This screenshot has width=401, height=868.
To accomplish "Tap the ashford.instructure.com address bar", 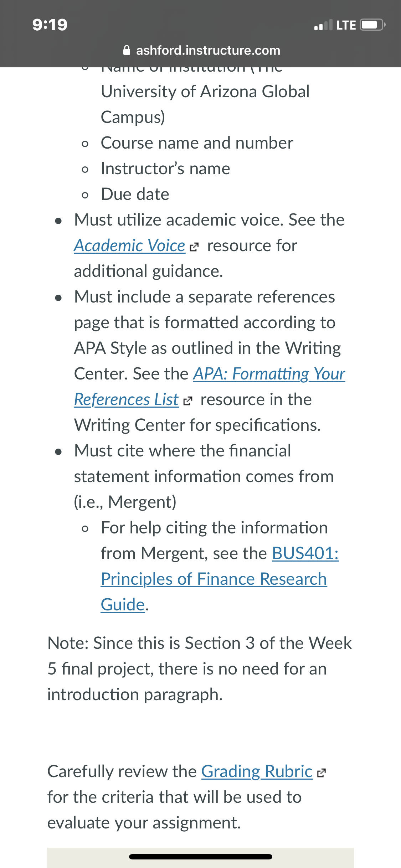I will tap(201, 50).
